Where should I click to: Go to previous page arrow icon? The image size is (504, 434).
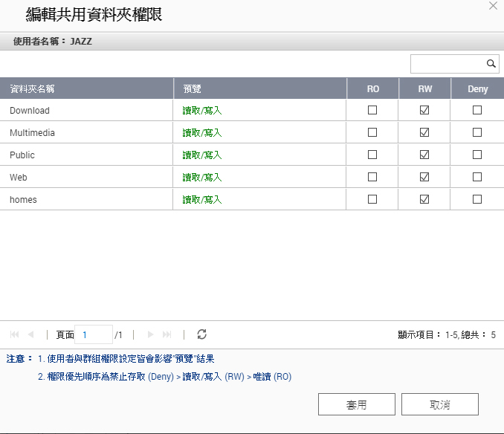click(x=30, y=334)
